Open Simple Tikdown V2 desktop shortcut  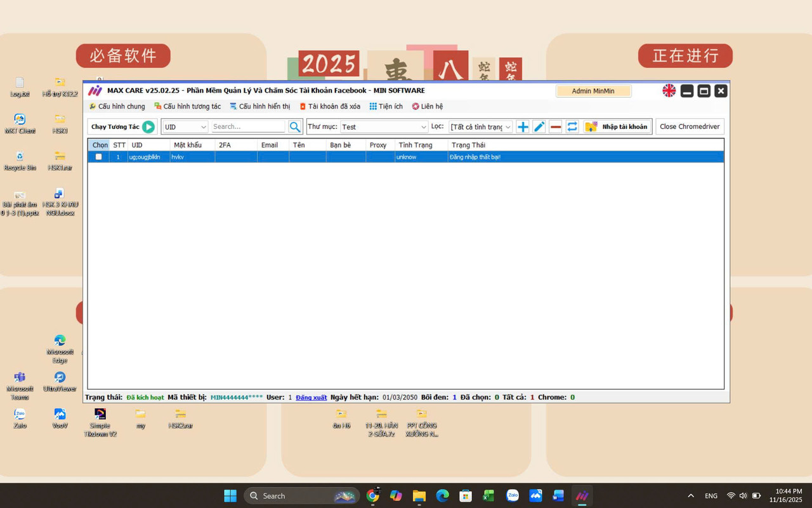point(100,423)
